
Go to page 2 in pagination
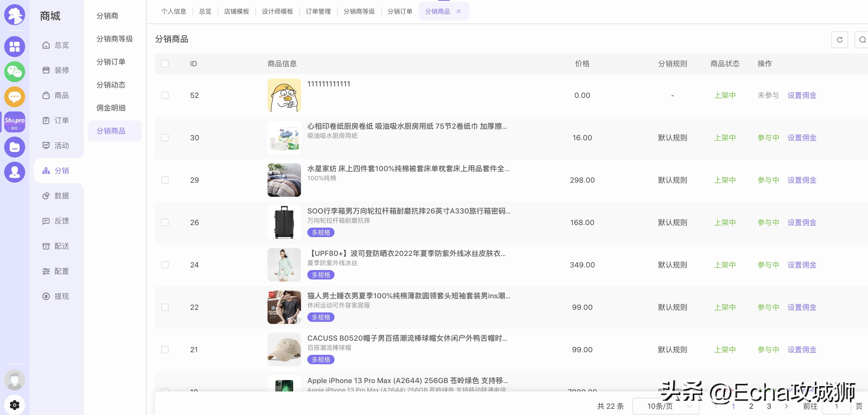coord(751,406)
